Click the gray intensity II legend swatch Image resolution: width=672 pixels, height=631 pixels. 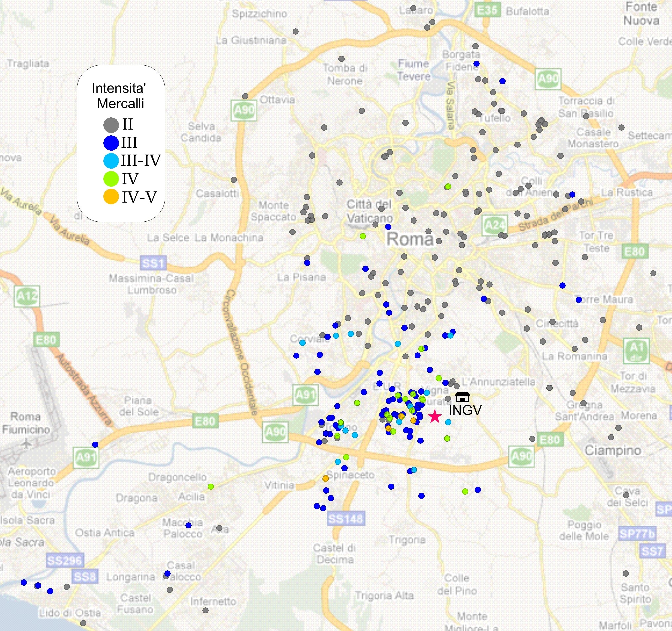(111, 125)
